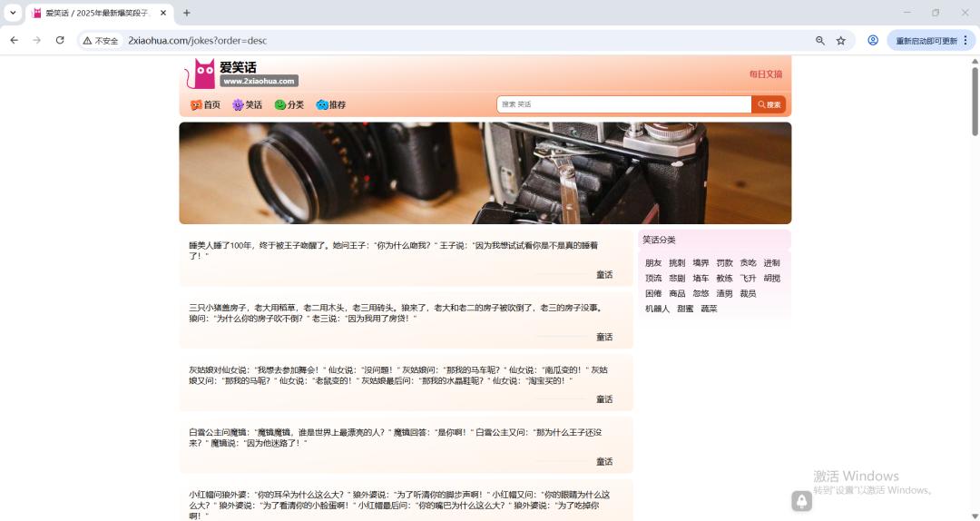Image resolution: width=980 pixels, height=521 pixels.
Task: Select the 堵车 joke category
Action: point(701,279)
